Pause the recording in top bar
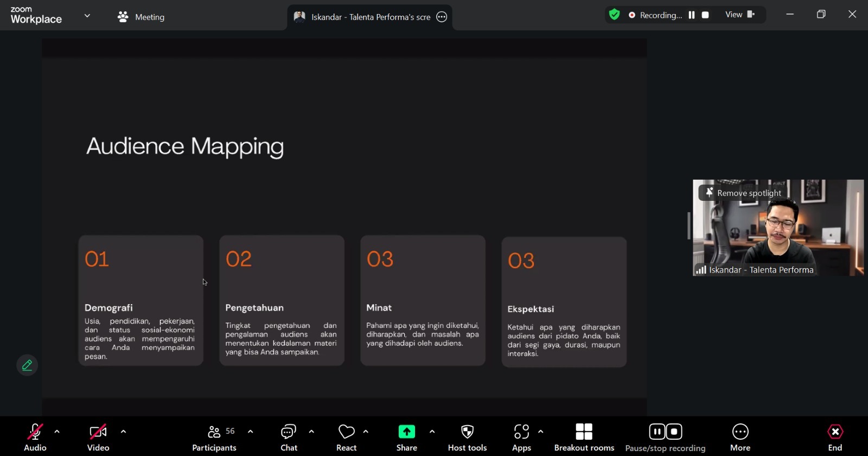 pyautogui.click(x=692, y=15)
